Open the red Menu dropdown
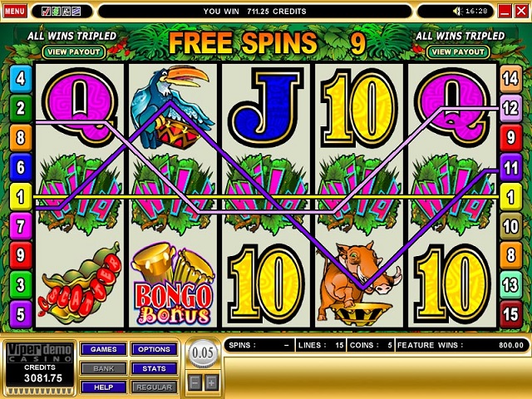532x399 pixels. 15,11
